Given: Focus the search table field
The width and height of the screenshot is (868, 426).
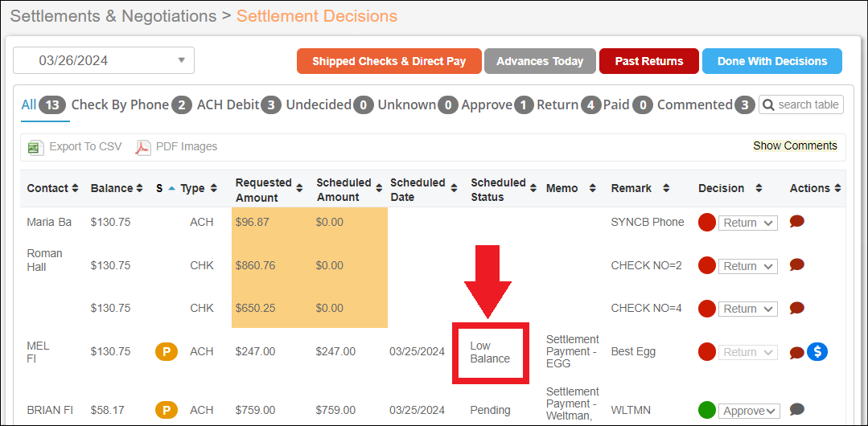Looking at the screenshot, I should [x=801, y=104].
